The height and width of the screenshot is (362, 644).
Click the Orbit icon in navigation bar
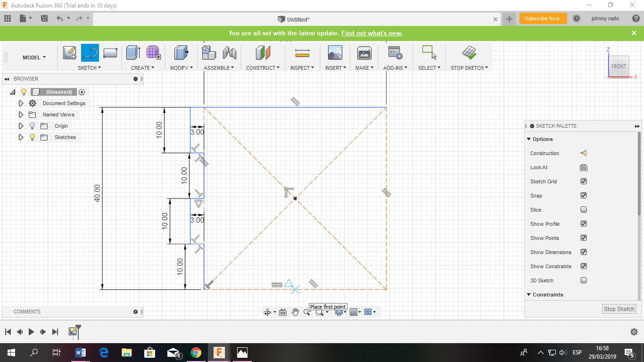click(267, 312)
